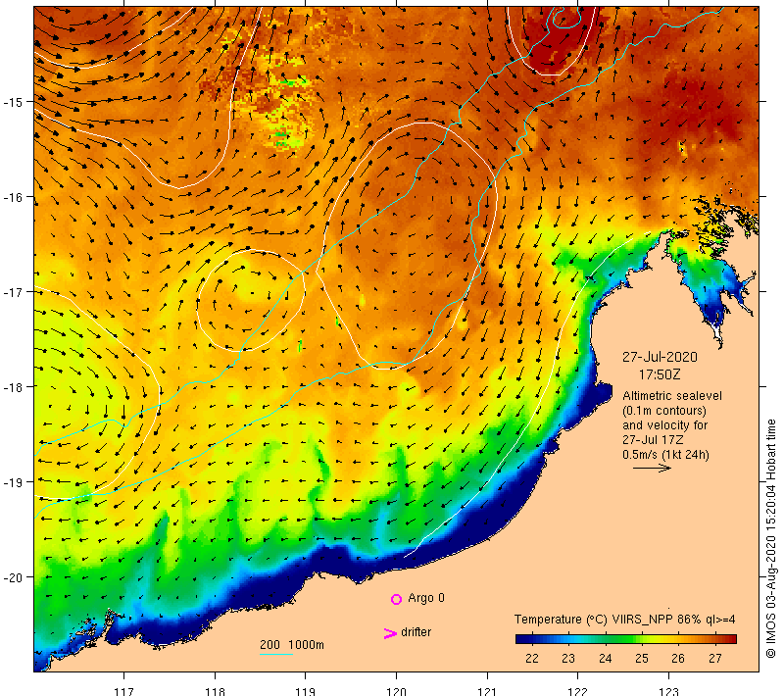Click the longitude label 123

coord(669,691)
